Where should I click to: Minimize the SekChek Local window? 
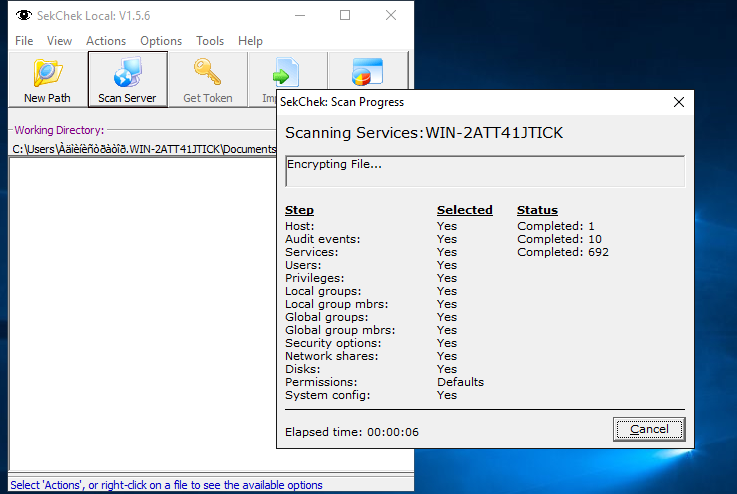point(300,15)
